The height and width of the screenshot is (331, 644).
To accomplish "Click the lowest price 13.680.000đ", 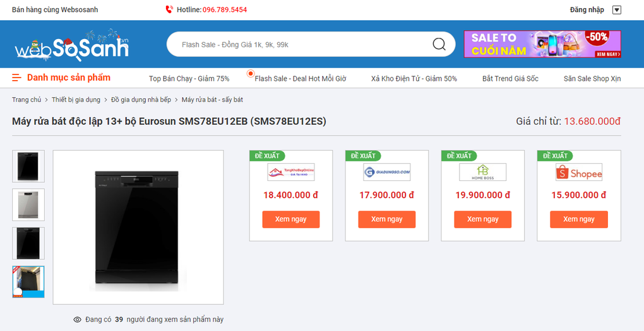I will click(592, 122).
